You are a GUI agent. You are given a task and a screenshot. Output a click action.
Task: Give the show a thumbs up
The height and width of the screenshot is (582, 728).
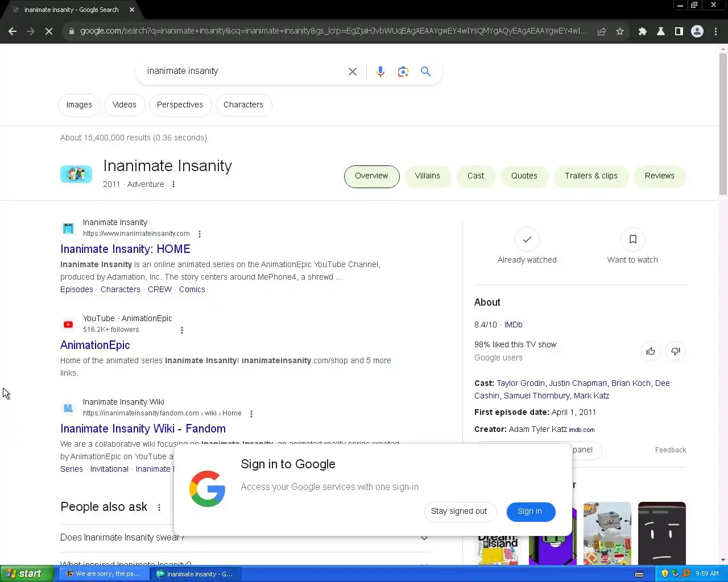(x=651, y=351)
